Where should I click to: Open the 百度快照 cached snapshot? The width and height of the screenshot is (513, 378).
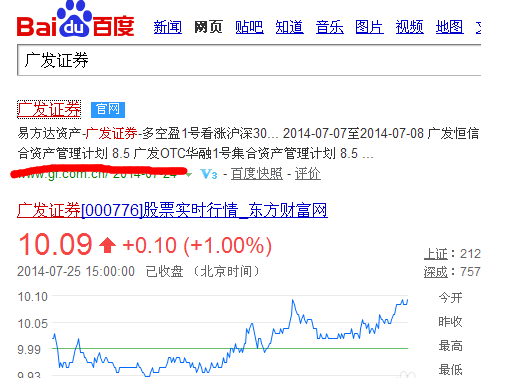[257, 174]
